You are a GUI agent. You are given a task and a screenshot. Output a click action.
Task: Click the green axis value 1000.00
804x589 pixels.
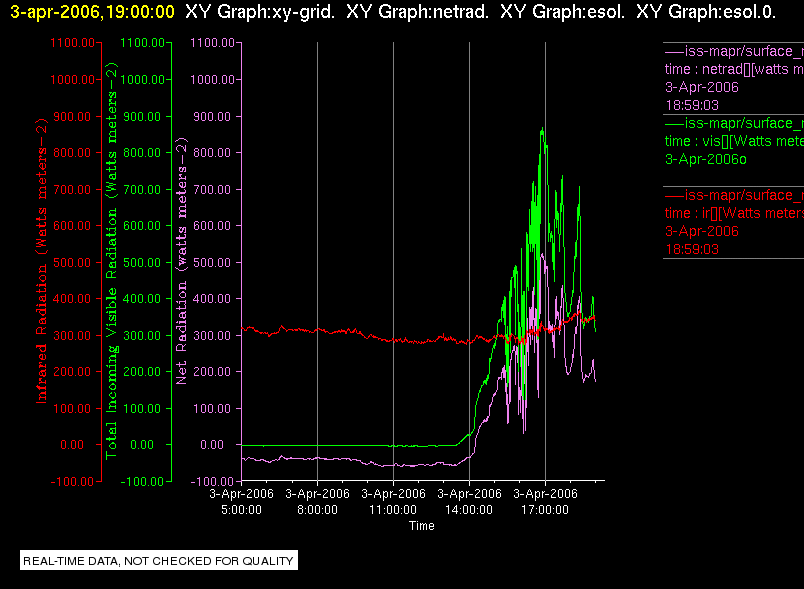coord(142,79)
